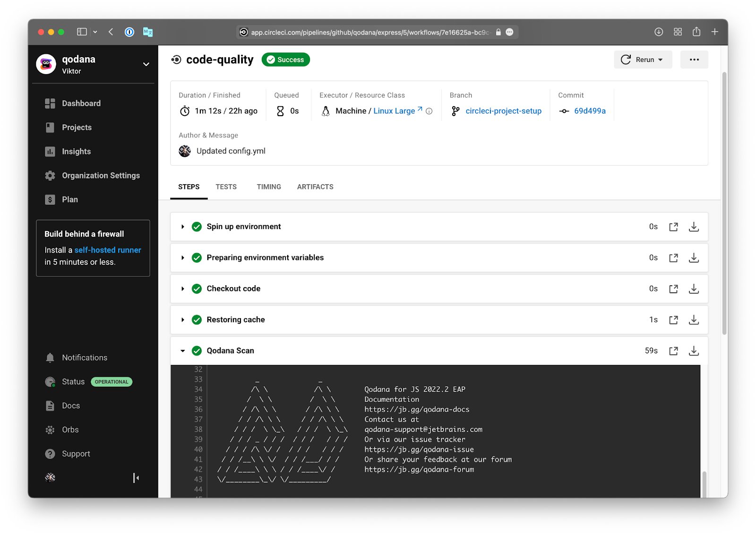The image size is (756, 535).
Task: Open the Orbs page
Action: pyautogui.click(x=70, y=430)
